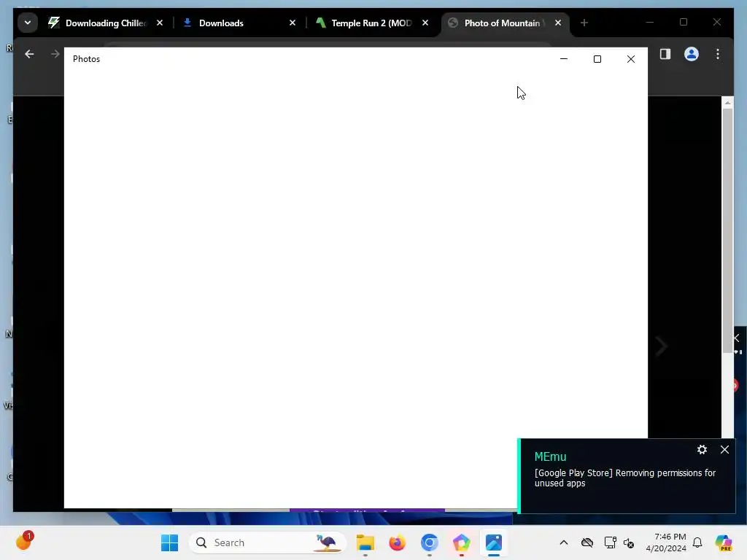Viewport: 747px width, 560px height.
Task: Open File Explorer from the taskbar
Action: (365, 542)
